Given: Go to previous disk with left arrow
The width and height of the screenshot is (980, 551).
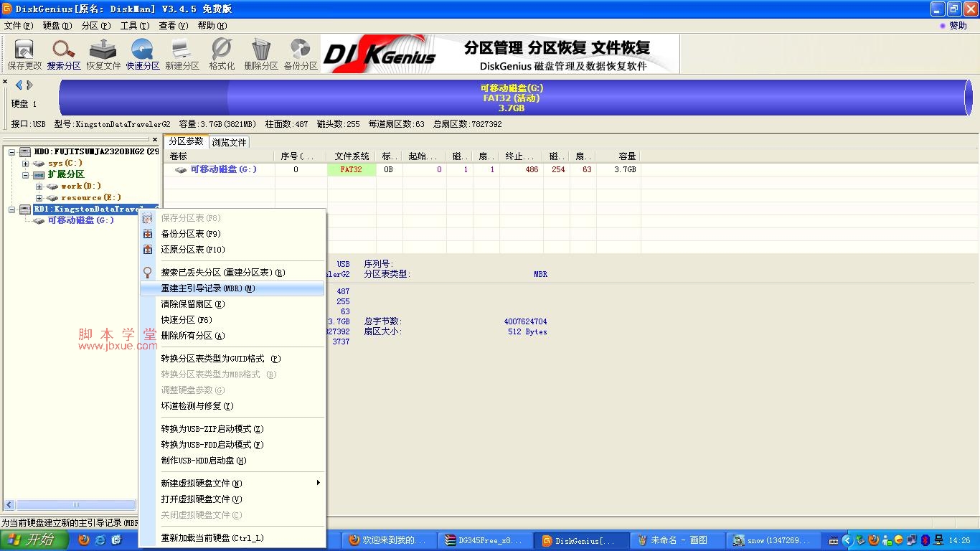Looking at the screenshot, I should (x=19, y=85).
